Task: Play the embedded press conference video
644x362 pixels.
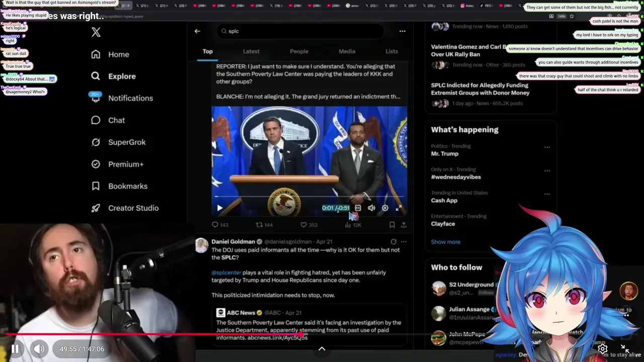Action: [x=219, y=208]
